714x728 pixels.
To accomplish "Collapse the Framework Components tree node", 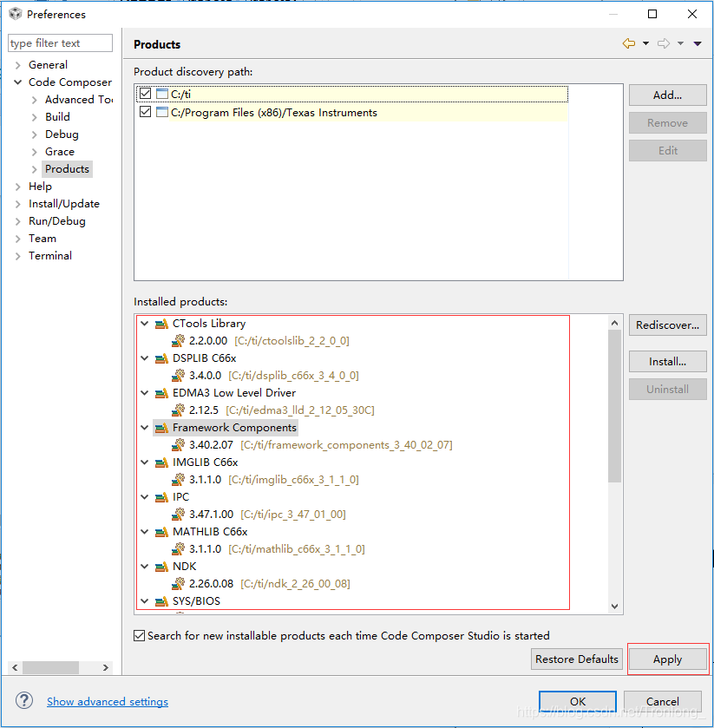I will (144, 428).
